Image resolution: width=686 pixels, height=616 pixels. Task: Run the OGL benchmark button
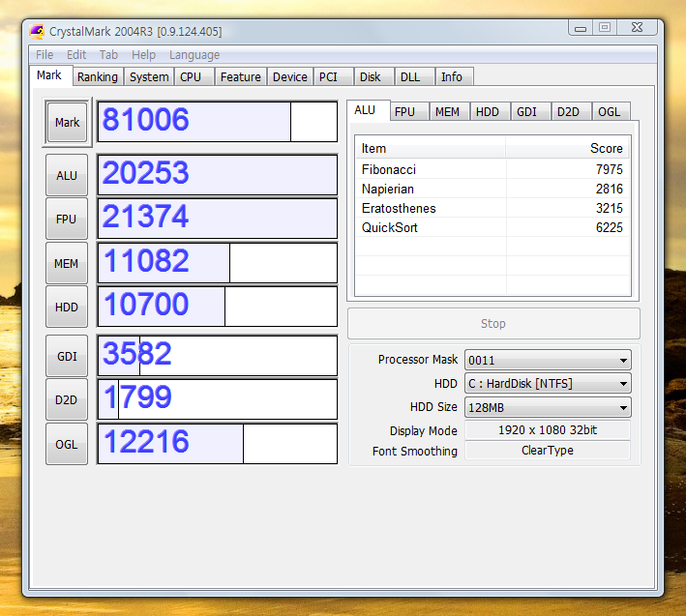pos(67,444)
